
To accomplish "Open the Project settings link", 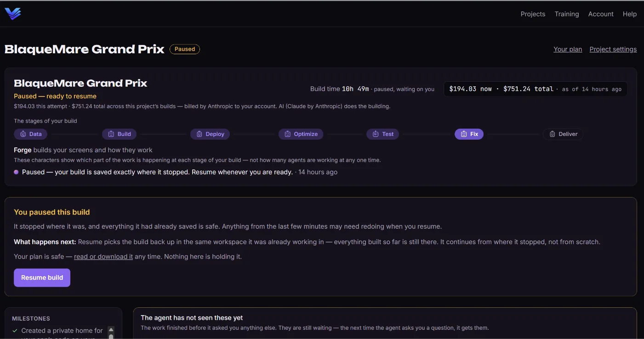I will point(613,49).
